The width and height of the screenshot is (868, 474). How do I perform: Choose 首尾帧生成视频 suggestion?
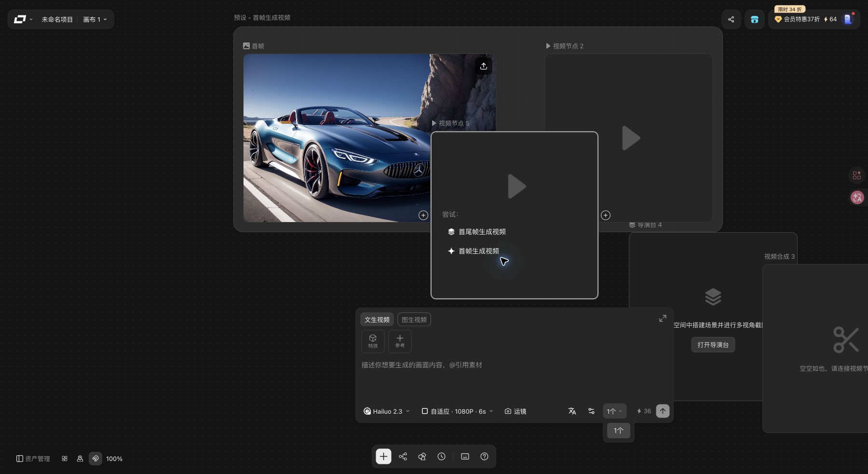477,232
